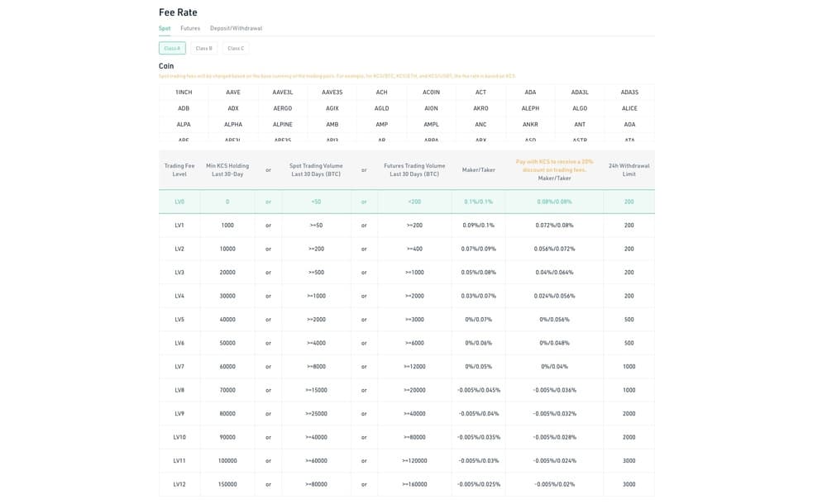
Task: Click the LV3 level label
Action: [x=179, y=273]
